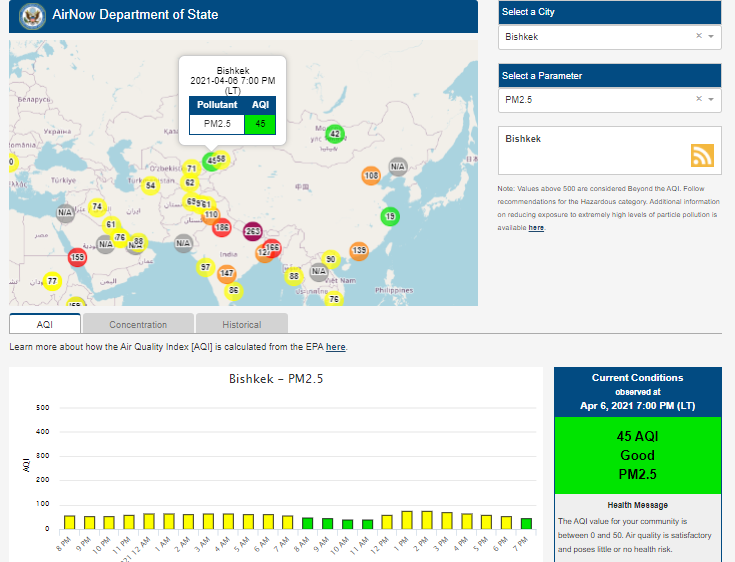Open the Historical tab
This screenshot has height=562, width=735.
[241, 324]
